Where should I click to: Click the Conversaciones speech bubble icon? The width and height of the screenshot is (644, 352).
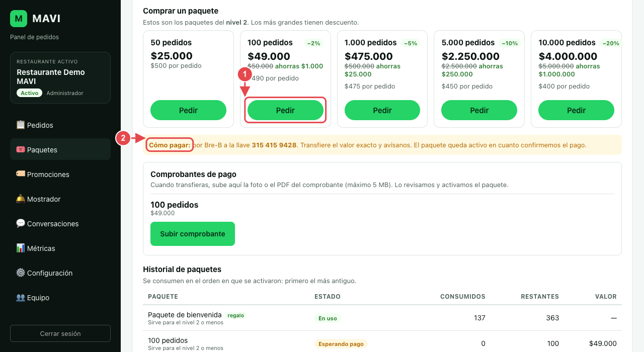click(x=21, y=223)
